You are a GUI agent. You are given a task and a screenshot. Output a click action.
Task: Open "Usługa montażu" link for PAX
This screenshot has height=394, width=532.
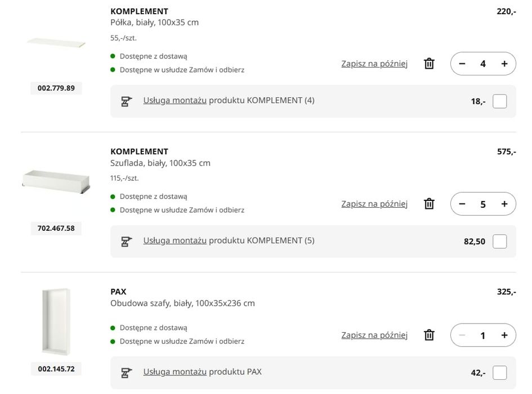point(175,371)
